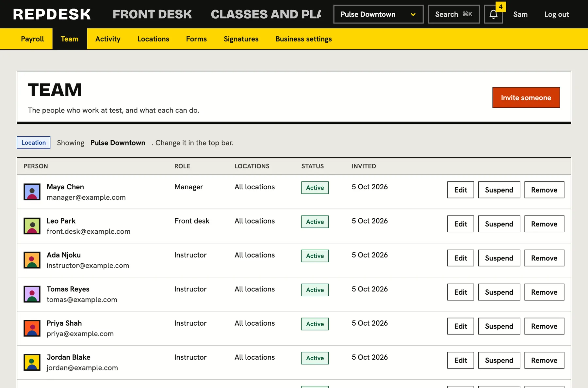Screen dimensions: 588x388
Task: Click Tomas Reyes's avatar icon
Action: (x=32, y=294)
